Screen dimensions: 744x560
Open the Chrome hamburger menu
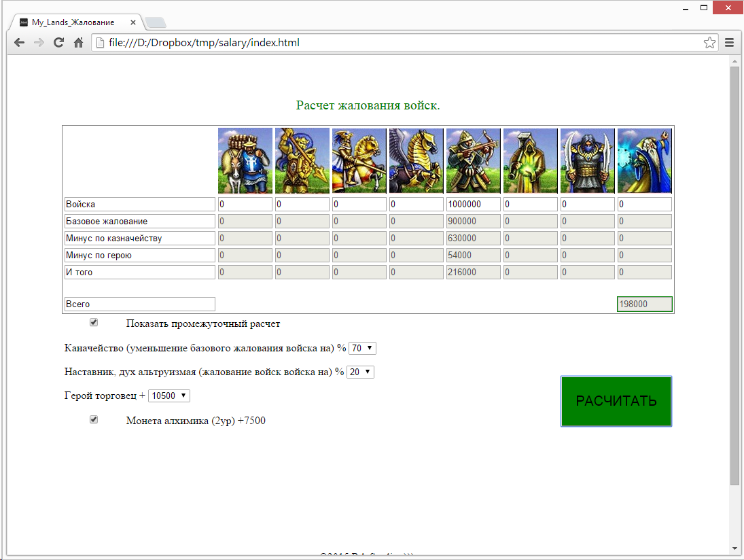point(730,43)
